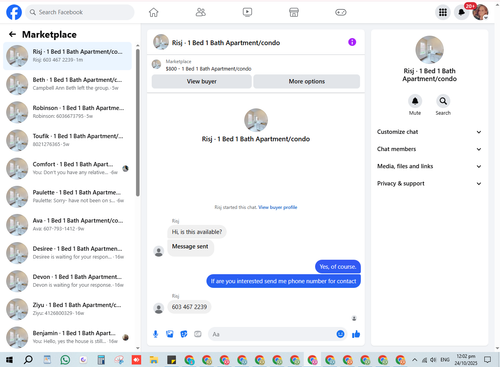The width and height of the screenshot is (500, 367).
Task: Click the Search Facebook field
Action: coord(80,12)
